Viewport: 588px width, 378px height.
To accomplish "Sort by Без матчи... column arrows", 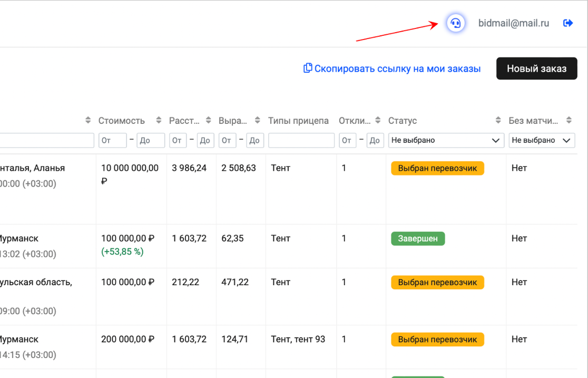I will [x=569, y=120].
